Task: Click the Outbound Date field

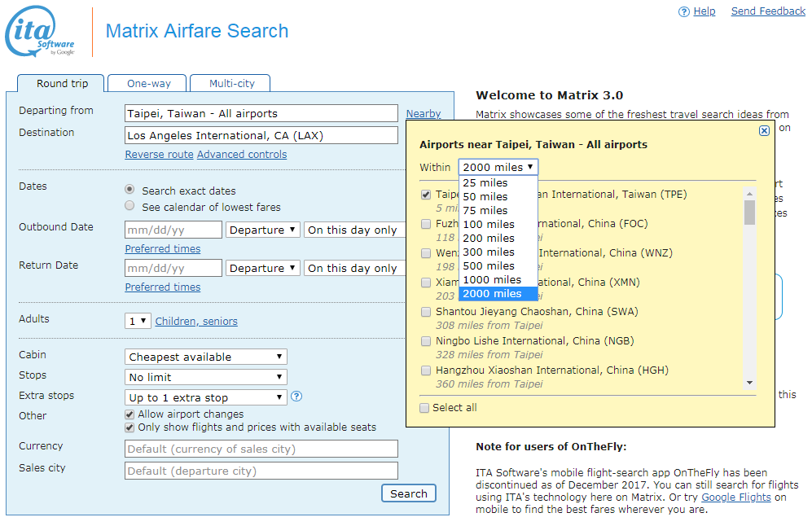Action: [x=173, y=230]
